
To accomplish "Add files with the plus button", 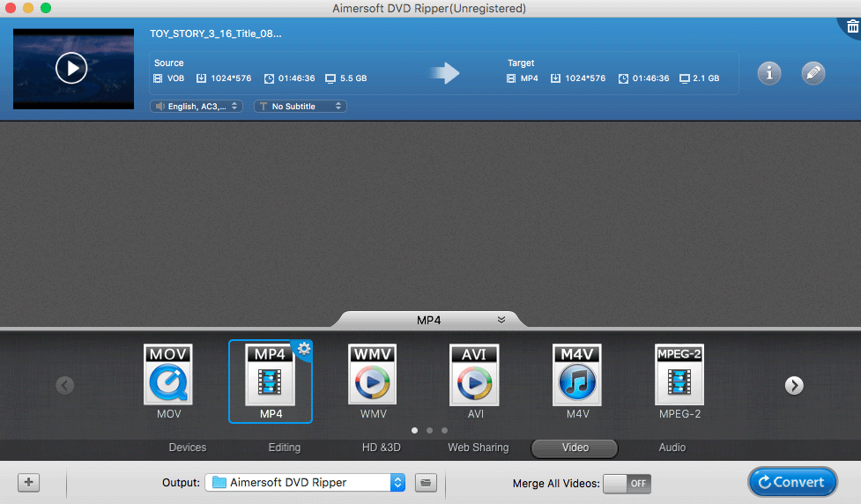I will [28, 483].
